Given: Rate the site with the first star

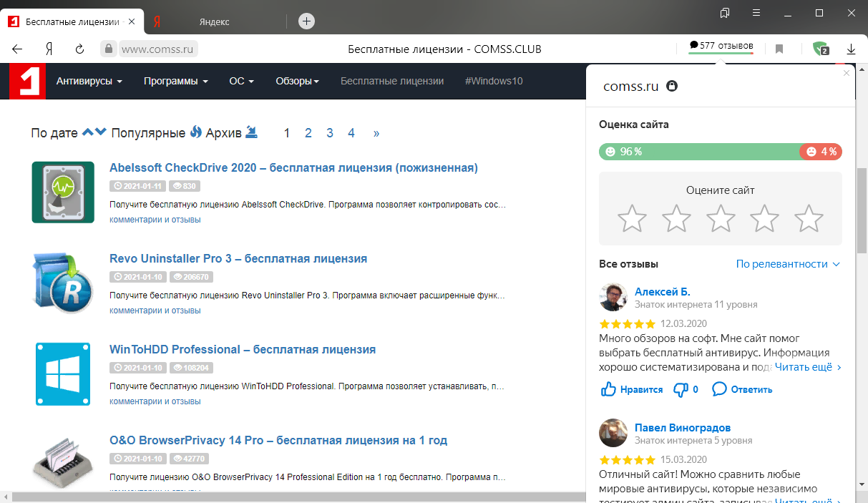Looking at the screenshot, I should pos(632,218).
